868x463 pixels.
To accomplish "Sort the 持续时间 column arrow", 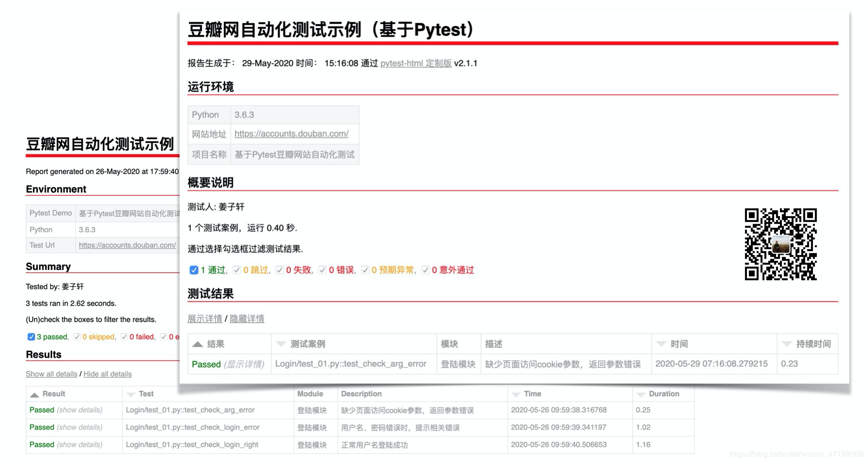I will coord(785,343).
